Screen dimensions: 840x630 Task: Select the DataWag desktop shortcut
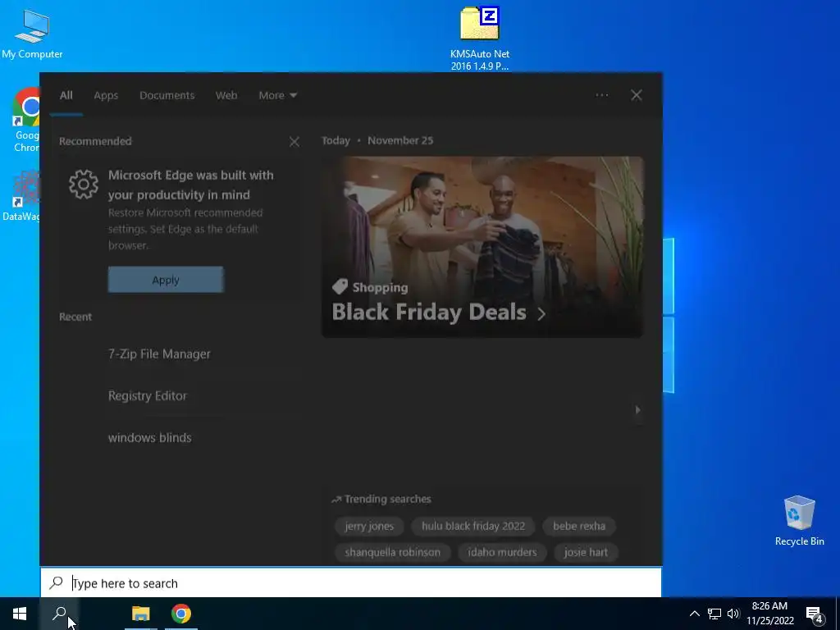pos(21,196)
